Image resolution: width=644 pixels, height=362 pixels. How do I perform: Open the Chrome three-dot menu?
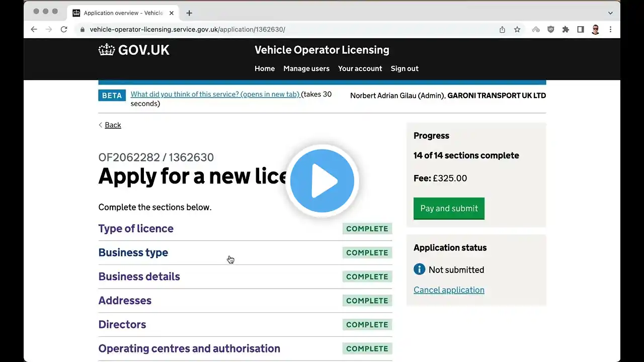tap(610, 30)
